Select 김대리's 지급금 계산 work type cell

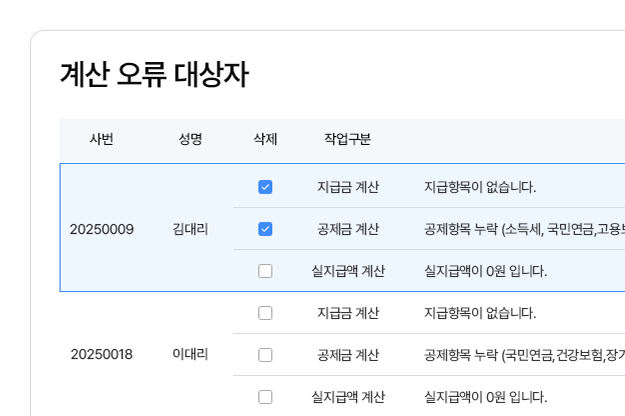pos(347,187)
